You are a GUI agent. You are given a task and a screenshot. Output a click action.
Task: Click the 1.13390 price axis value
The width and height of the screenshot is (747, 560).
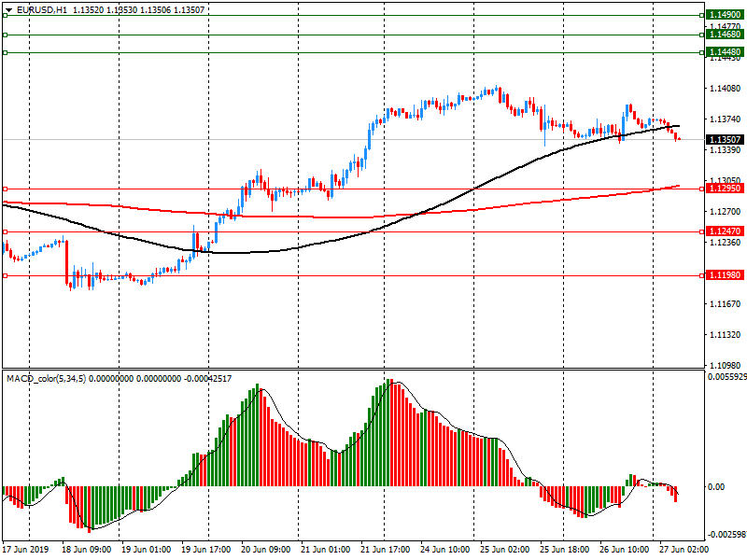(x=726, y=150)
